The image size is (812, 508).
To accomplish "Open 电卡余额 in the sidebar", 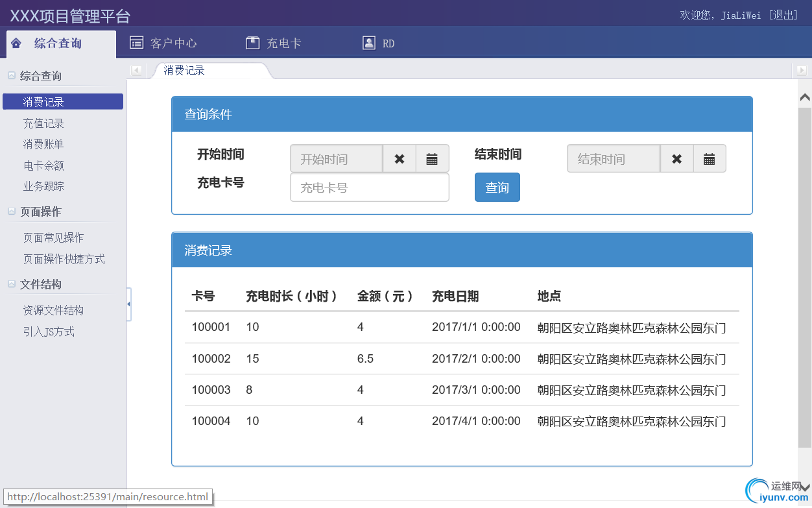I will (43, 165).
